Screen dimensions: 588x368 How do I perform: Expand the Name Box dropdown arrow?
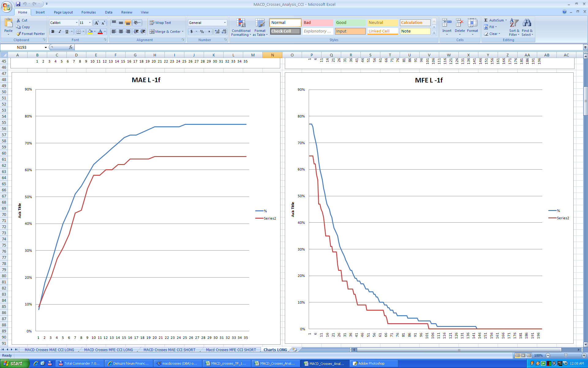pos(46,48)
